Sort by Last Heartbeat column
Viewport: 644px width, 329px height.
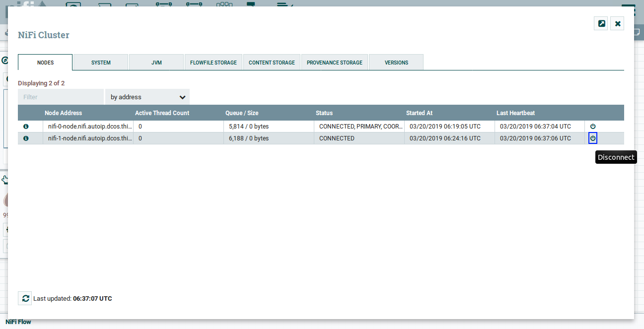coord(515,113)
